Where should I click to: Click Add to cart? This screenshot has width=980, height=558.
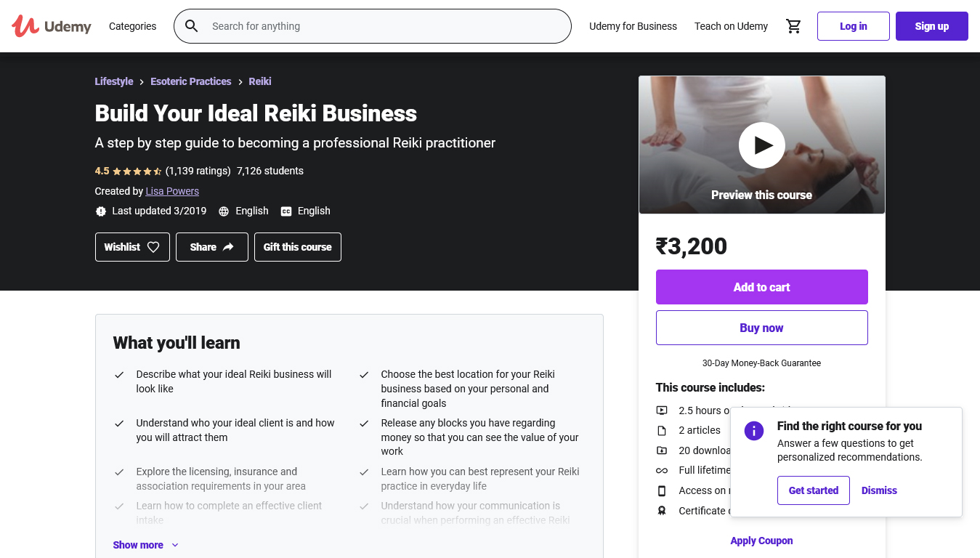pyautogui.click(x=762, y=287)
